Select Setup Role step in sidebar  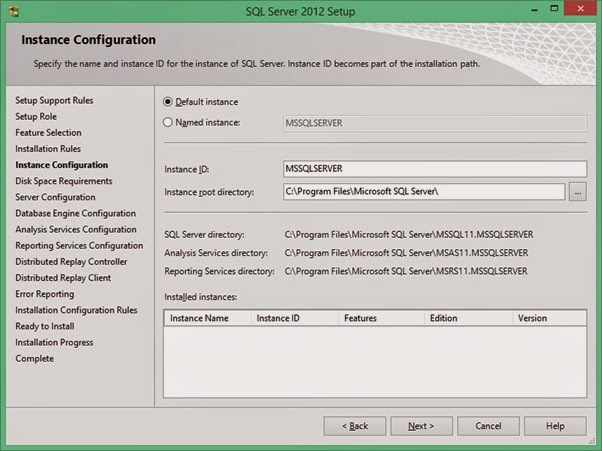point(36,117)
